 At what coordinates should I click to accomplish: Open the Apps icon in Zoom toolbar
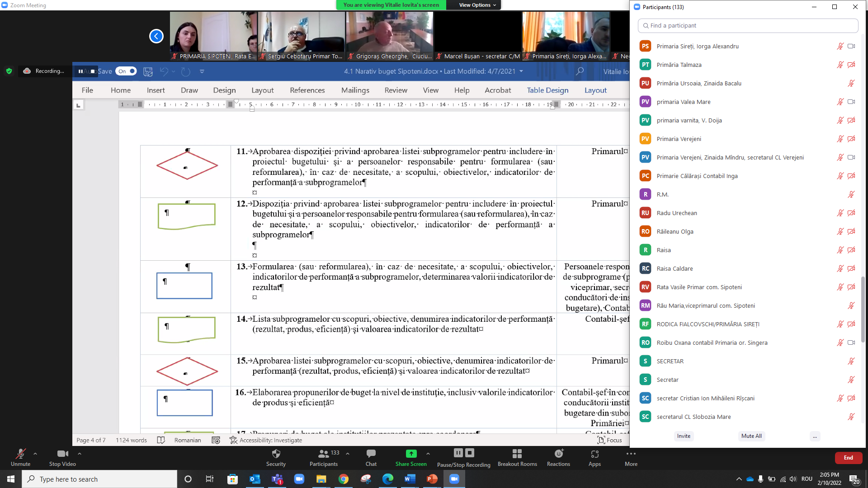(594, 454)
